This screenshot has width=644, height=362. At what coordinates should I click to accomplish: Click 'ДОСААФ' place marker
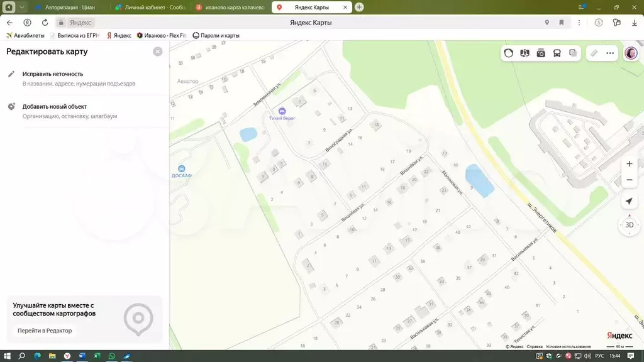182,168
